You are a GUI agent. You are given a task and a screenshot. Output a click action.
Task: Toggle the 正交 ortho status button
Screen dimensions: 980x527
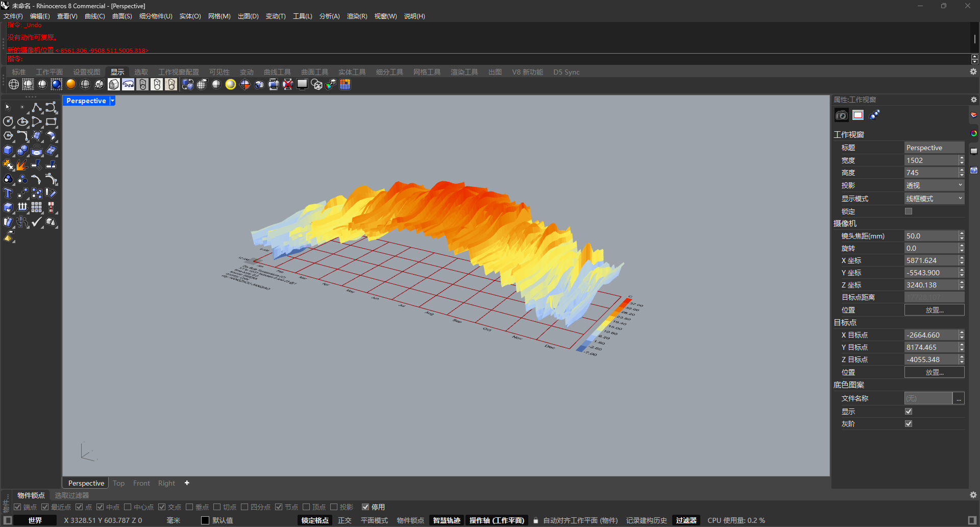345,520
